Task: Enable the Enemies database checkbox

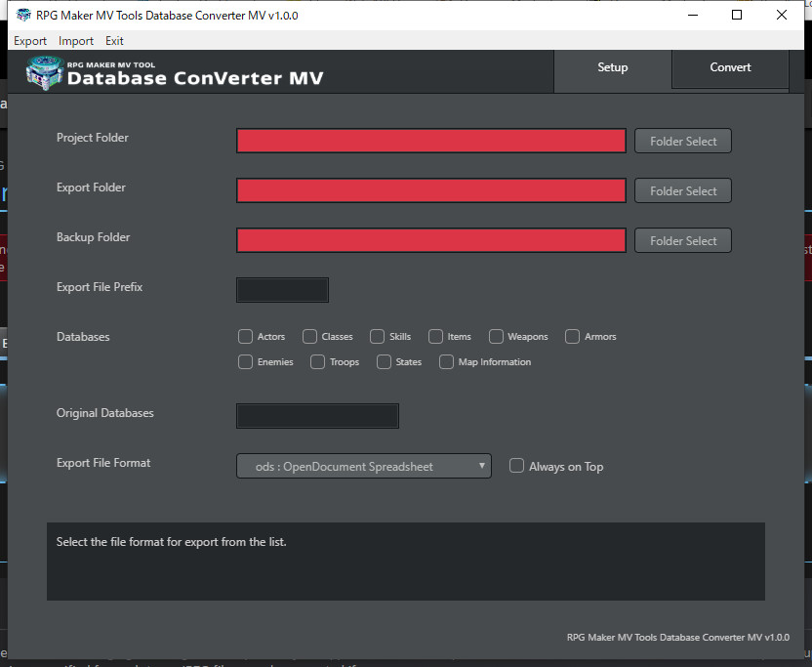Action: [x=245, y=361]
